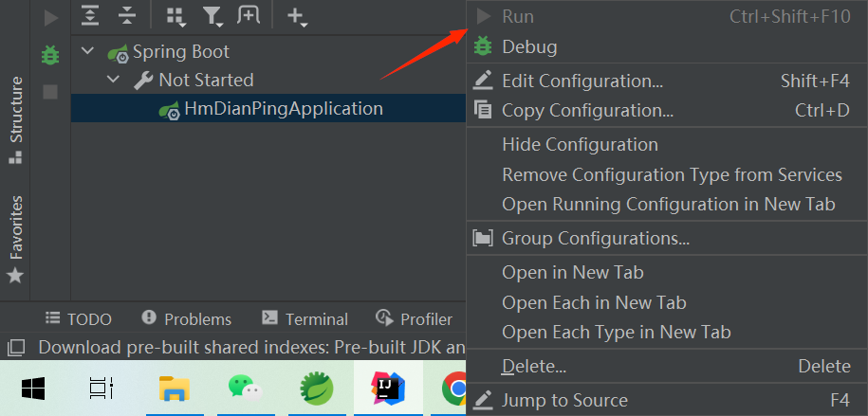
Task: Click the tool windows toggle in status bar
Action: point(16,348)
